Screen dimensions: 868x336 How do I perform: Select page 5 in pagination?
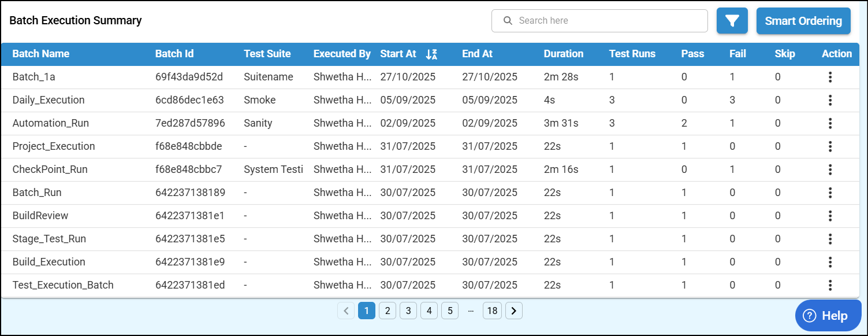coord(450,311)
